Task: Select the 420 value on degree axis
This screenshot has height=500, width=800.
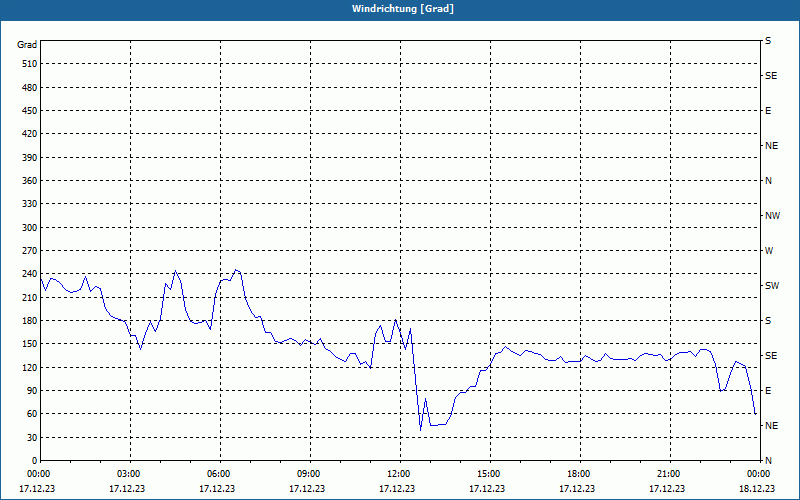Action: pos(30,134)
